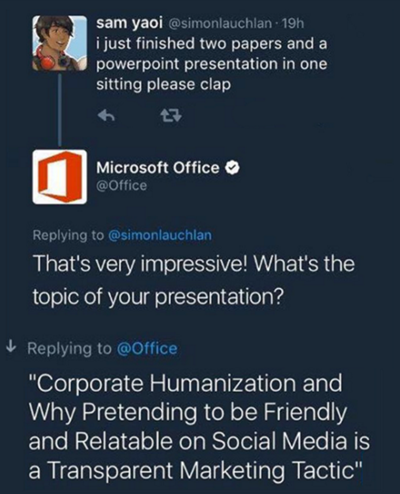Click the 19h timestamp
The height and width of the screenshot is (494, 400).
(293, 23)
